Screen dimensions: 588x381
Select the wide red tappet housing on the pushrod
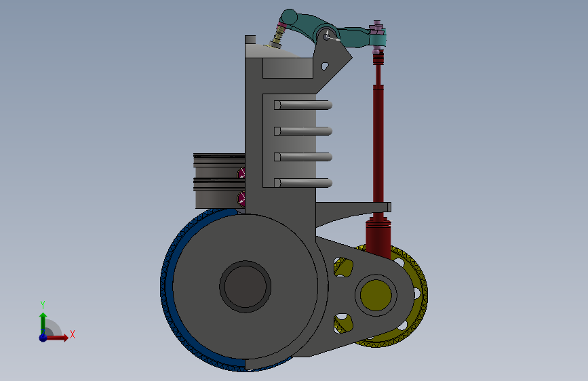pos(378,238)
